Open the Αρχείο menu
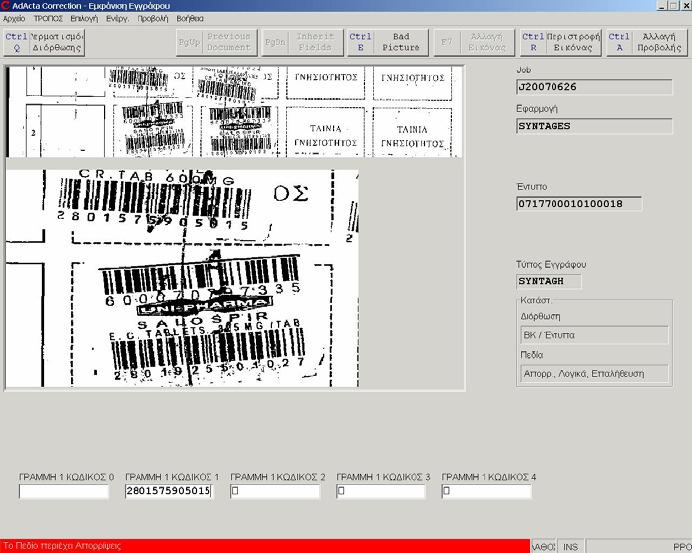 14,19
